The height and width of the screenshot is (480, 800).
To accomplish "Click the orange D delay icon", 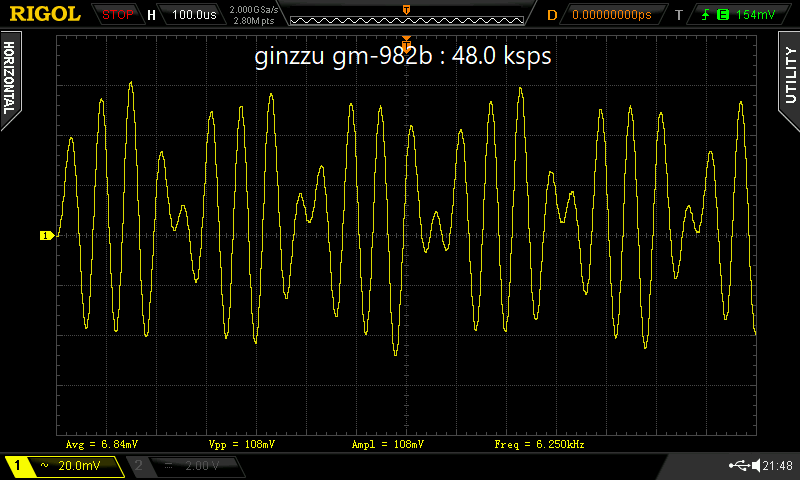I will tap(552, 15).
